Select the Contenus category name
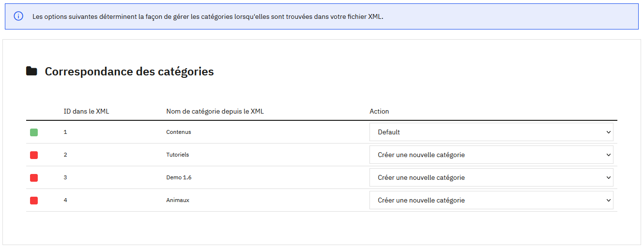This screenshot has width=644, height=246. [x=179, y=132]
